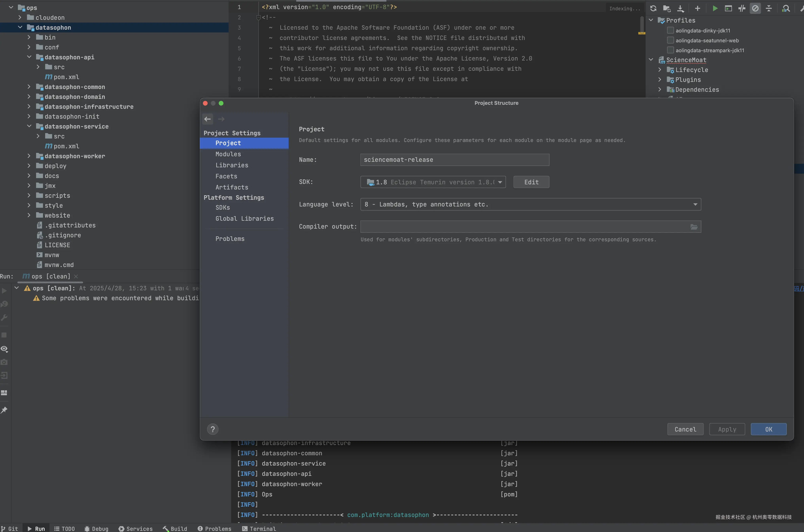Expand datasophon-common module folder
The height and width of the screenshot is (532, 804).
tap(29, 87)
